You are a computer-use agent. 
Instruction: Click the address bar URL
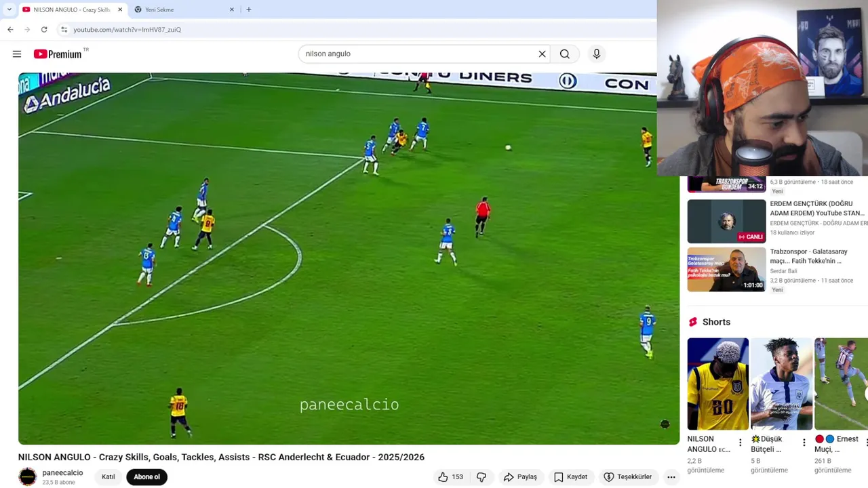tap(127, 30)
